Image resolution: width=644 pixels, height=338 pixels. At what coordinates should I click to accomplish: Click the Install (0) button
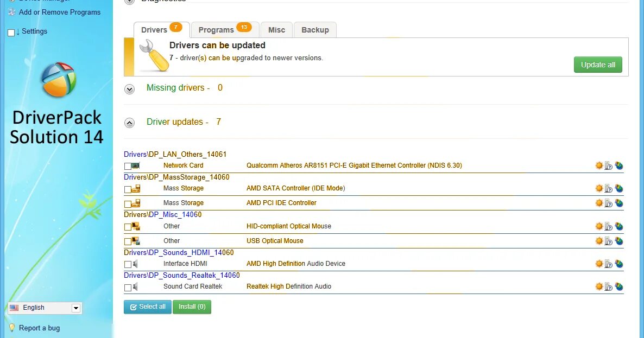192,307
